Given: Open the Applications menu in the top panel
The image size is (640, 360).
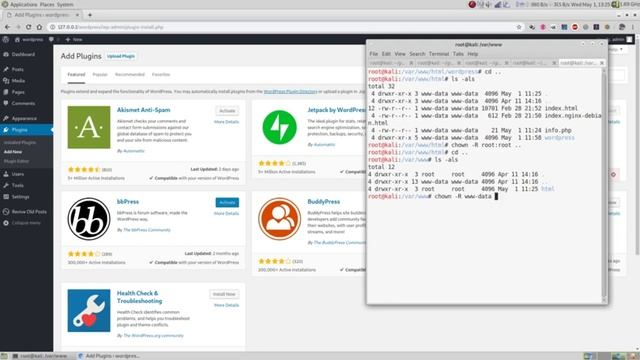Looking at the screenshot, I should pyautogui.click(x=24, y=4).
